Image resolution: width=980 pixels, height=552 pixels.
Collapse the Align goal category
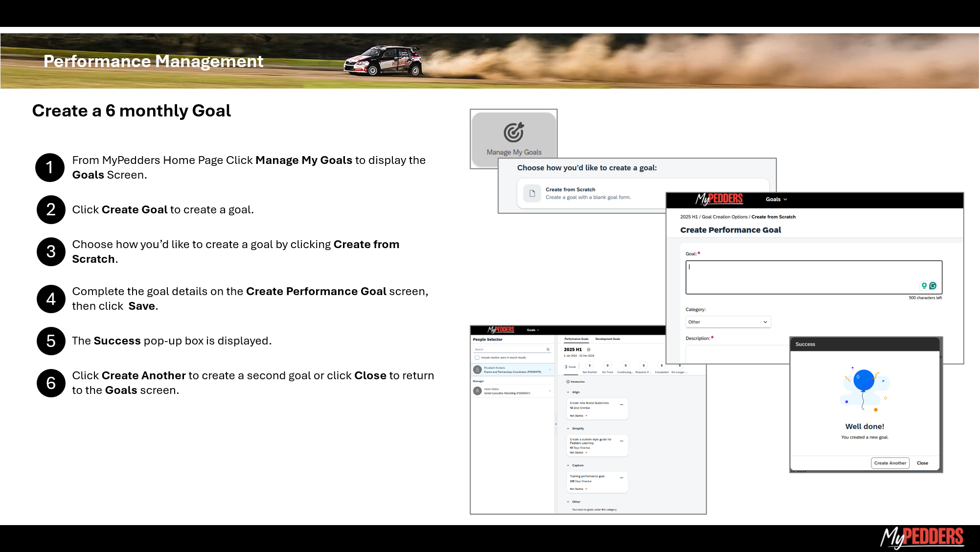(x=568, y=392)
